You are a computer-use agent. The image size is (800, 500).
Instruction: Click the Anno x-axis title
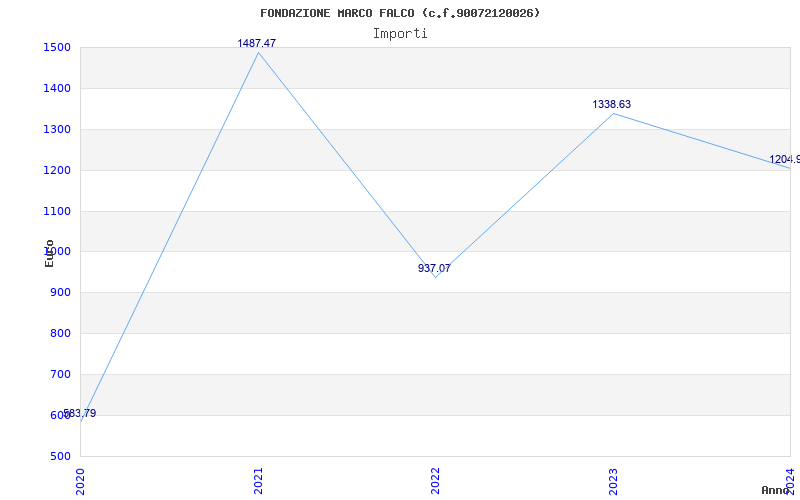click(776, 490)
